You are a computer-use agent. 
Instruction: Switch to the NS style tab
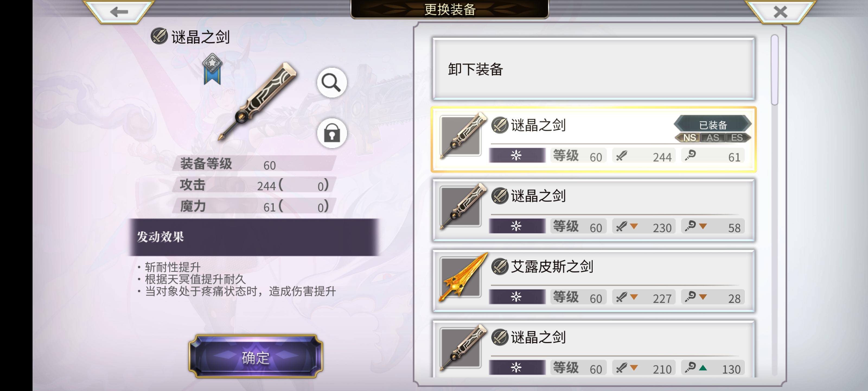(x=690, y=138)
